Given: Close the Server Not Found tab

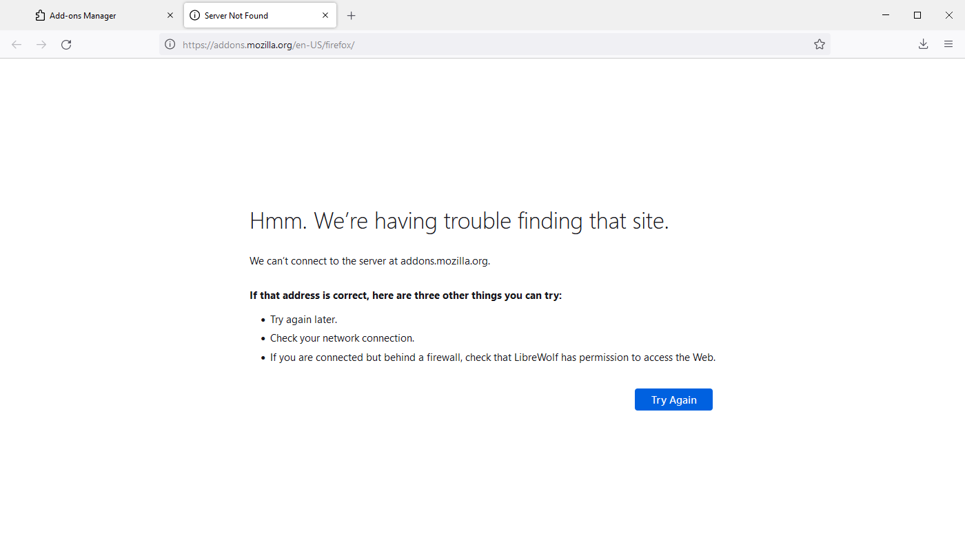Looking at the screenshot, I should 325,15.
